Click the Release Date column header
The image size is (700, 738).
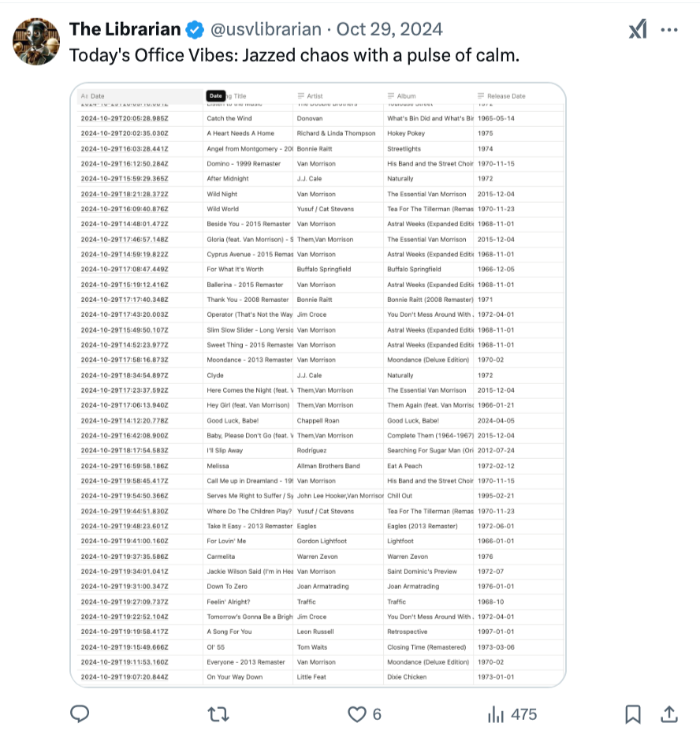point(505,96)
